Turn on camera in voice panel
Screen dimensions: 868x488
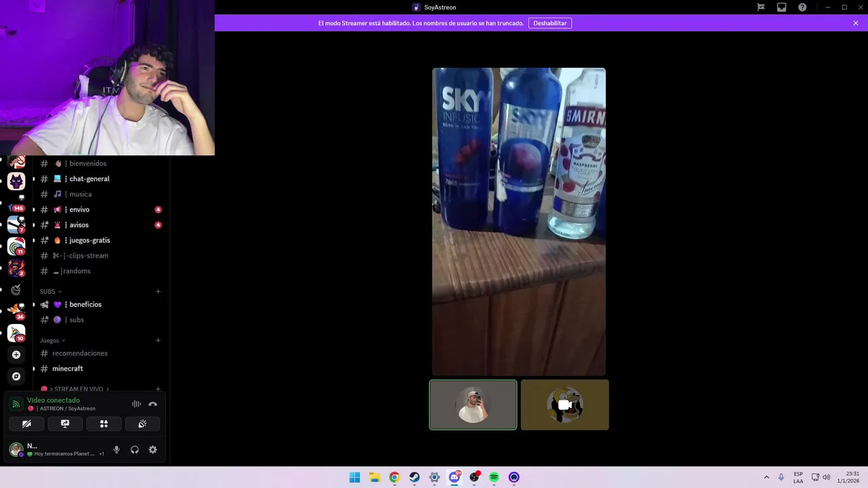[x=26, y=424]
